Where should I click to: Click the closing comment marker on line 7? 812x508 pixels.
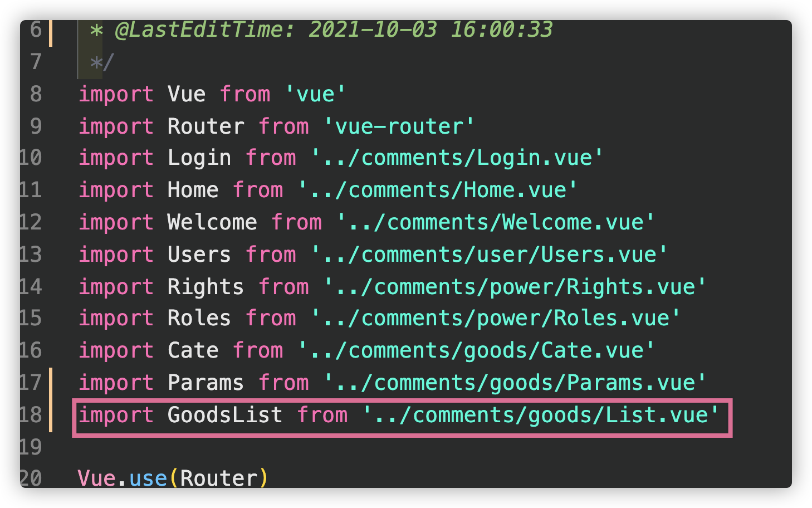102,62
